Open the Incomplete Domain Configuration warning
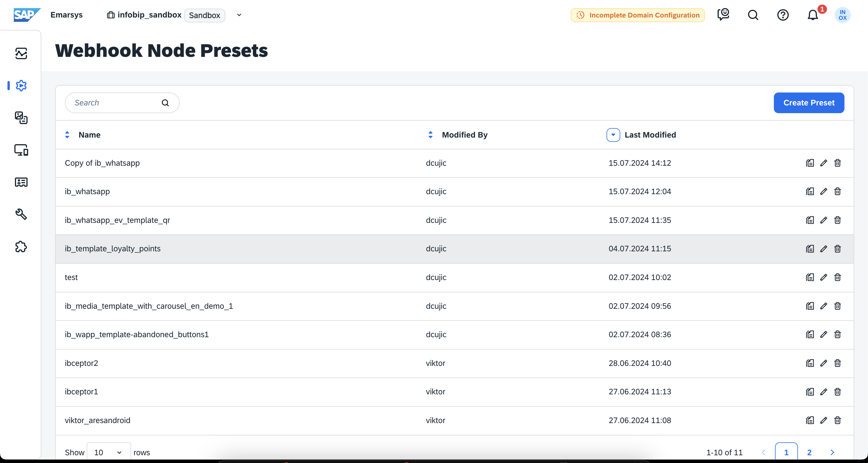 click(x=638, y=15)
